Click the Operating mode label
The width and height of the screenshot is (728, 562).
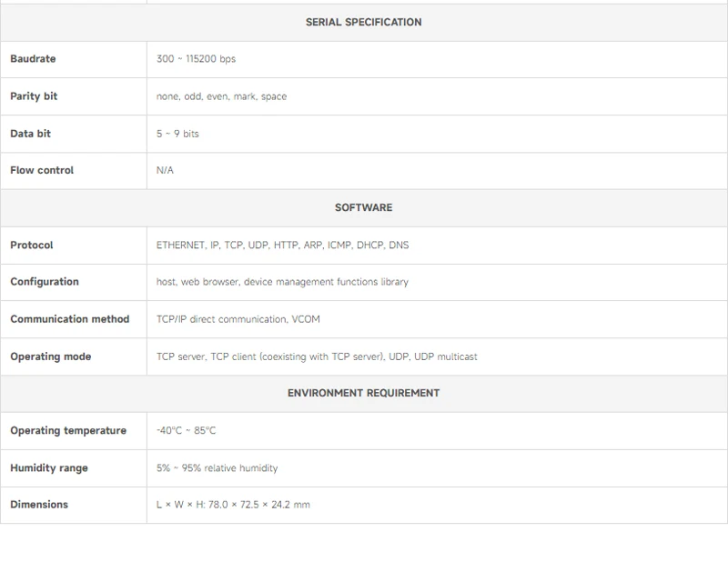pyautogui.click(x=51, y=356)
